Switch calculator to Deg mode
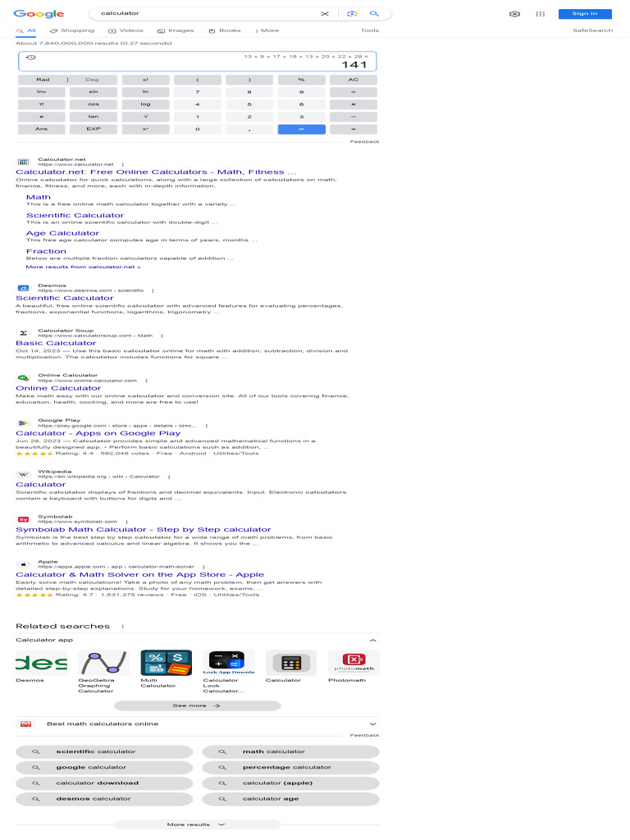This screenshot has width=630, height=840. click(92, 80)
